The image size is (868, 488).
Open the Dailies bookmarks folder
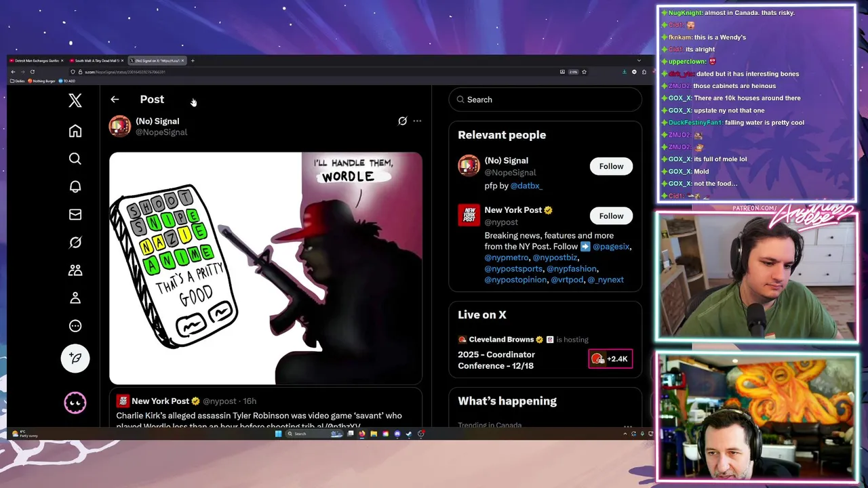pos(18,81)
